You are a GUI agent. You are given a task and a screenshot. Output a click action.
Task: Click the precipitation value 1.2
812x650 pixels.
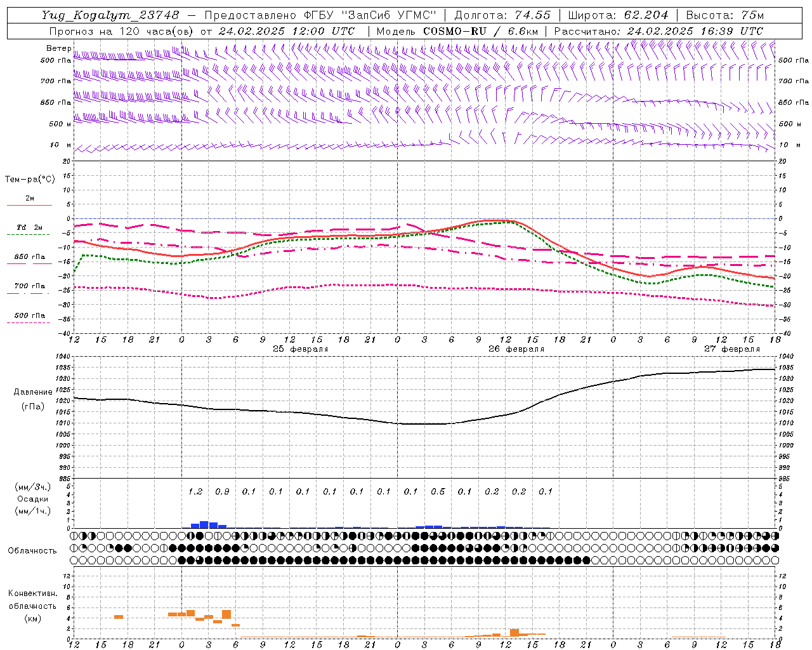point(195,491)
